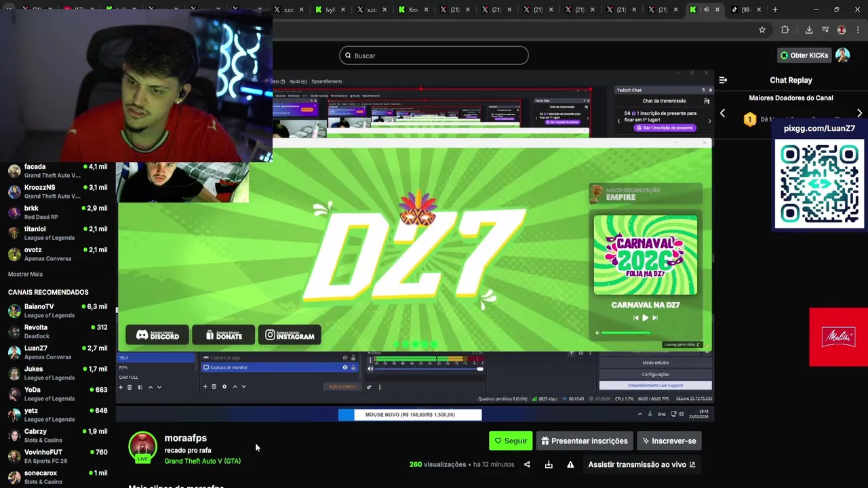Mute the active Kick tab audio icon
Image resolution: width=868 pixels, height=488 pixels.
(706, 9)
